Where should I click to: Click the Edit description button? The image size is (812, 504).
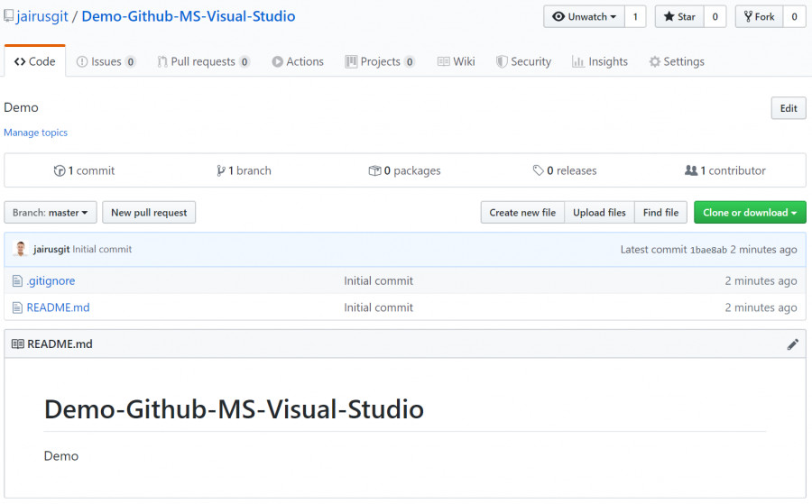point(789,108)
